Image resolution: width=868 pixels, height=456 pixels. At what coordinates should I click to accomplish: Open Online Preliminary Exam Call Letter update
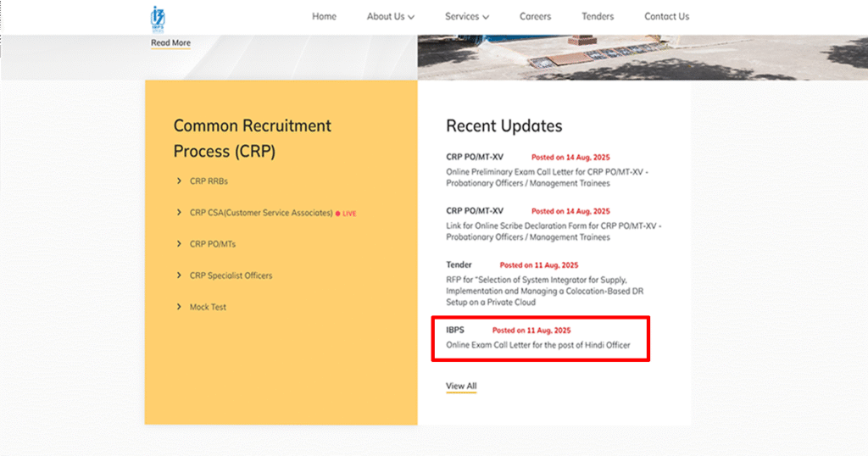point(547,178)
